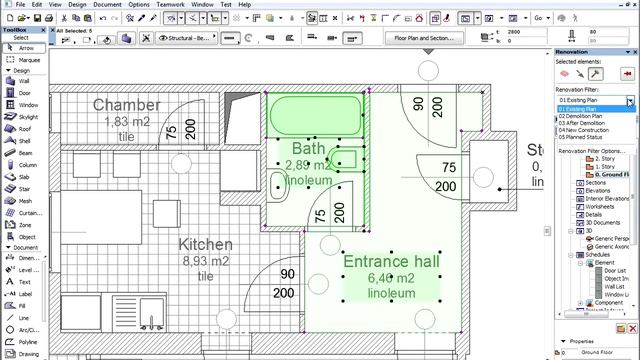This screenshot has height=360, width=640.
Task: Click the Save icon in toolbar
Action: pyautogui.click(x=37, y=18)
